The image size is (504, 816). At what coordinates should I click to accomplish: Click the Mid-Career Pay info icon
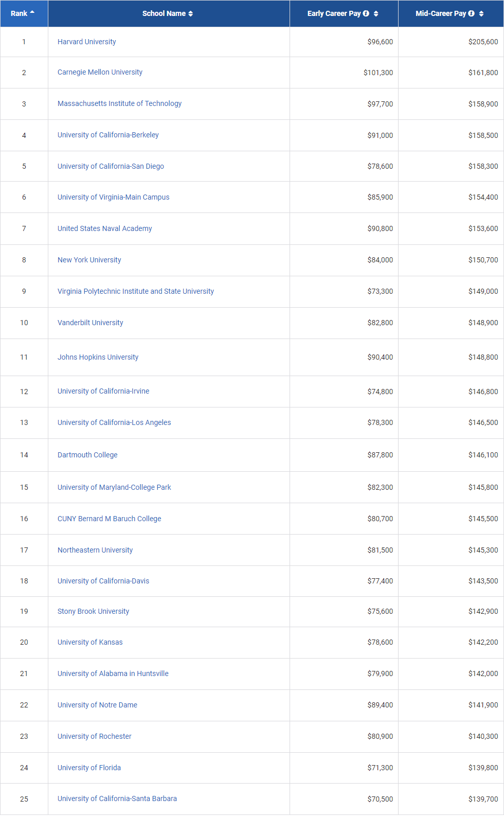[x=472, y=14]
